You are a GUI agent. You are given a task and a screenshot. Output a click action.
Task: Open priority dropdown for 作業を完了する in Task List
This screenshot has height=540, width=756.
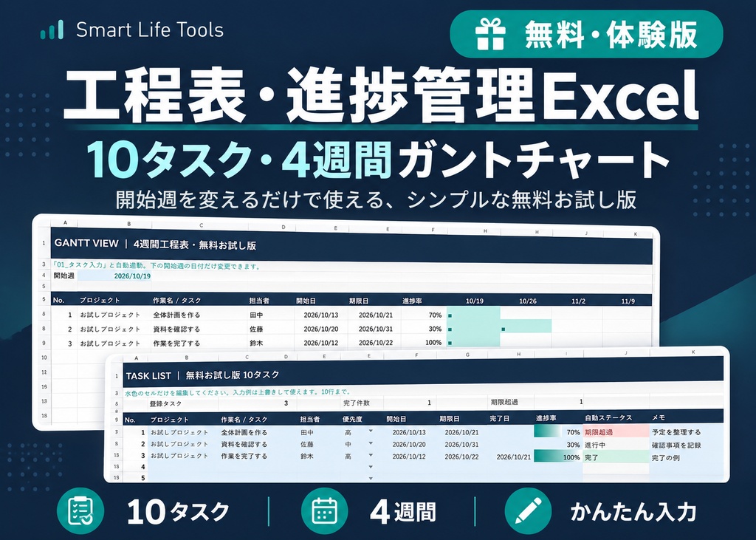tap(371, 454)
